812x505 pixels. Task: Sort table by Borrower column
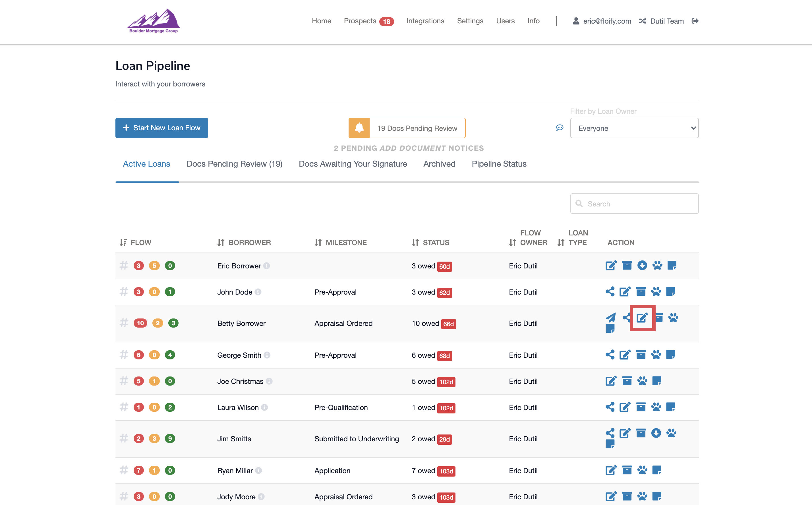pyautogui.click(x=244, y=243)
